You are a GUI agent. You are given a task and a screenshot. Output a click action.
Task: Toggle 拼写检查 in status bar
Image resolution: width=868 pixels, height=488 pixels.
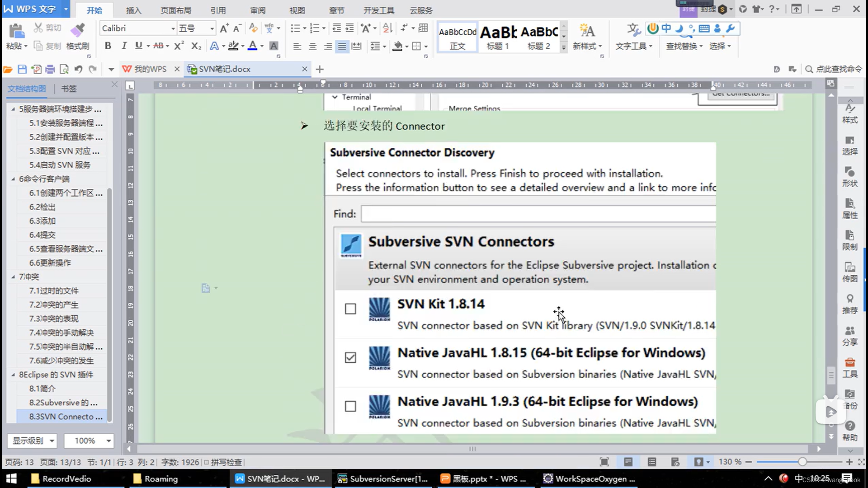(x=223, y=462)
